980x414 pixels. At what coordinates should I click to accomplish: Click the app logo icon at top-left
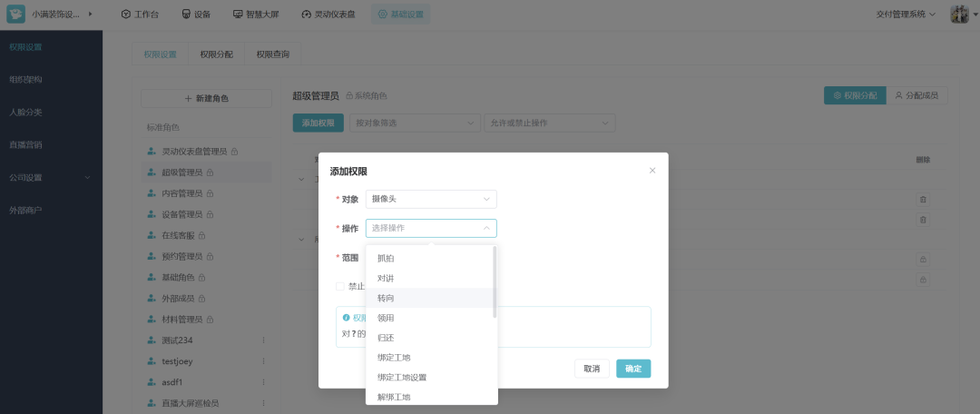tap(16, 15)
